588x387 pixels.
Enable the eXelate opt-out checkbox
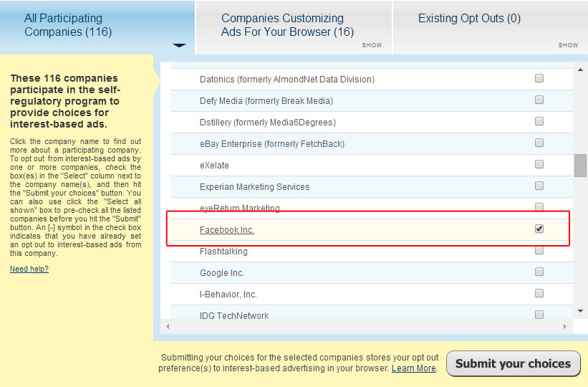click(x=539, y=164)
